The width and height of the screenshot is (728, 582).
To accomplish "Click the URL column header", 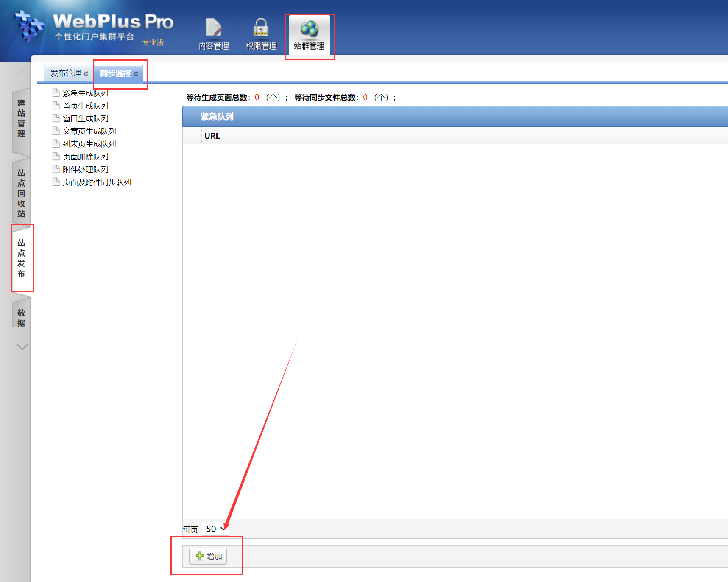I will click(212, 136).
